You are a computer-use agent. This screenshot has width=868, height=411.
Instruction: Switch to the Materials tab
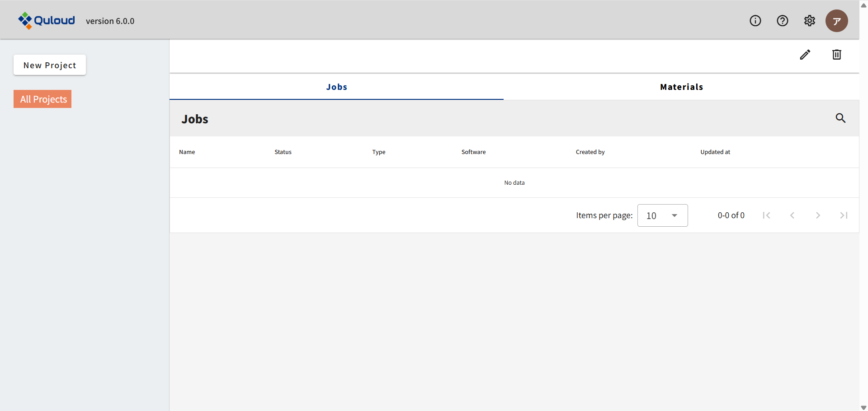(681, 87)
